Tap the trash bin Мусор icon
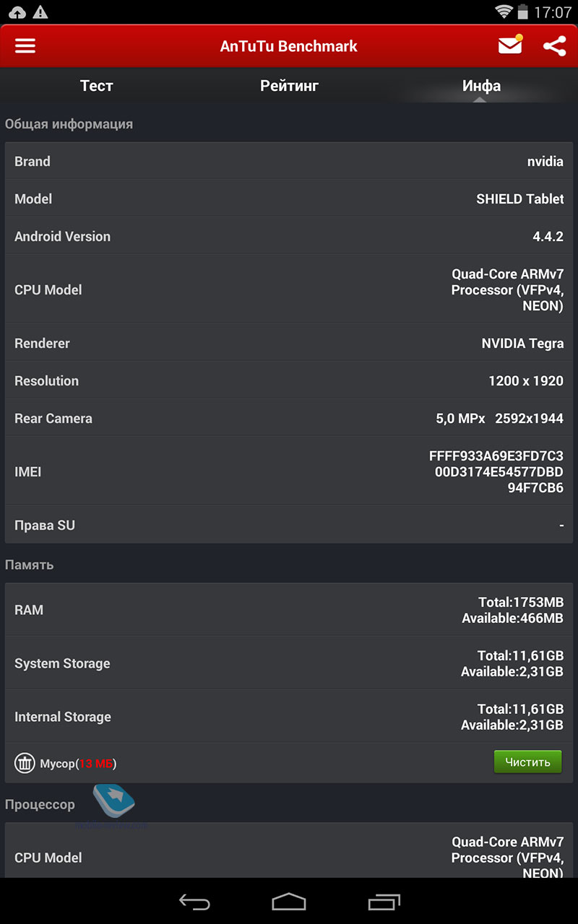Screen dimensions: 578x924 tap(25, 763)
